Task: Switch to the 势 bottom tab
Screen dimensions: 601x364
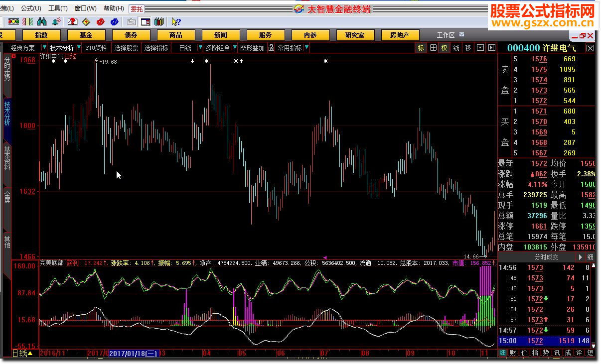Action: point(546,353)
